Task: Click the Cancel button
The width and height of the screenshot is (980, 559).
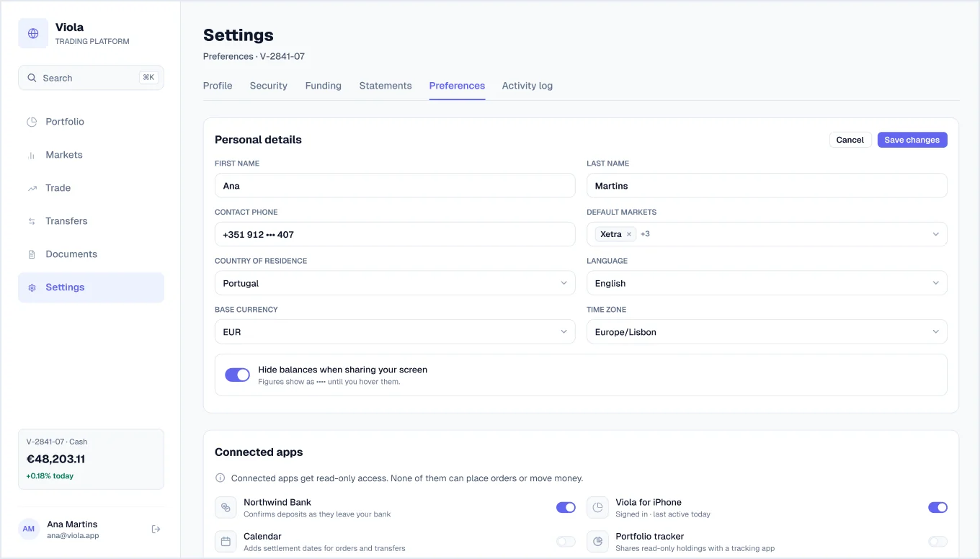Action: point(850,140)
